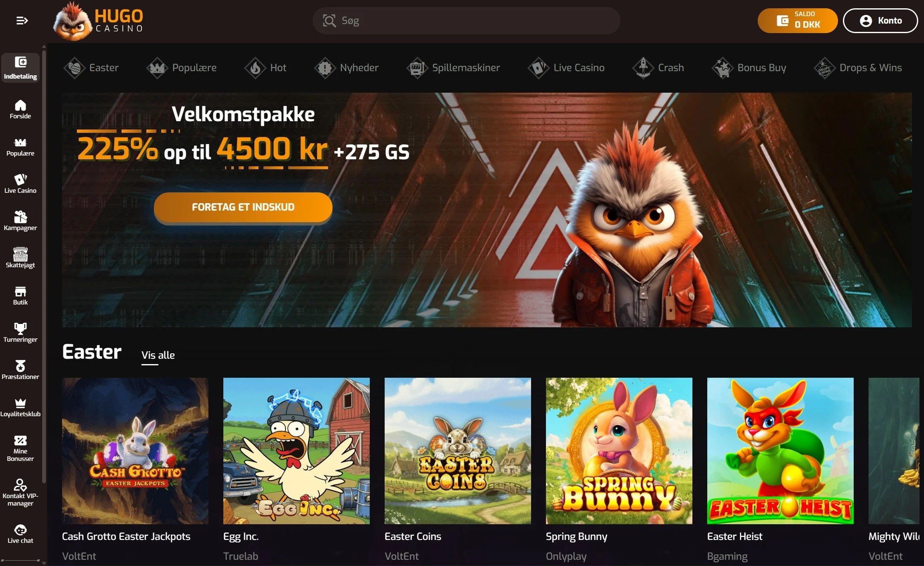Click the Saldo 0 DKK balance button

coord(797,21)
